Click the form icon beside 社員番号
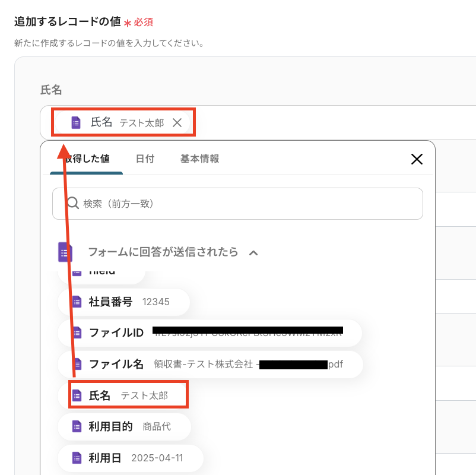The width and height of the screenshot is (476, 475). coord(77,302)
